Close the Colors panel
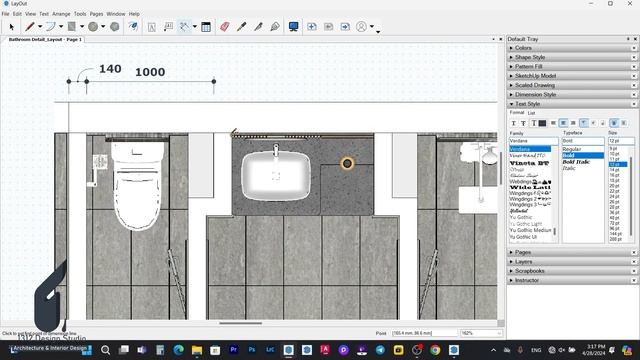640x360 pixels. click(x=634, y=48)
